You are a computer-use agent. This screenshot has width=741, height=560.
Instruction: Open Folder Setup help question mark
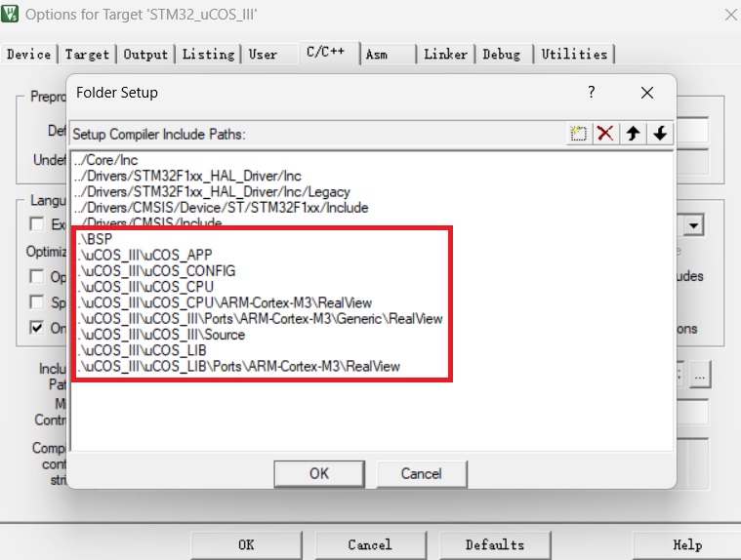[592, 92]
